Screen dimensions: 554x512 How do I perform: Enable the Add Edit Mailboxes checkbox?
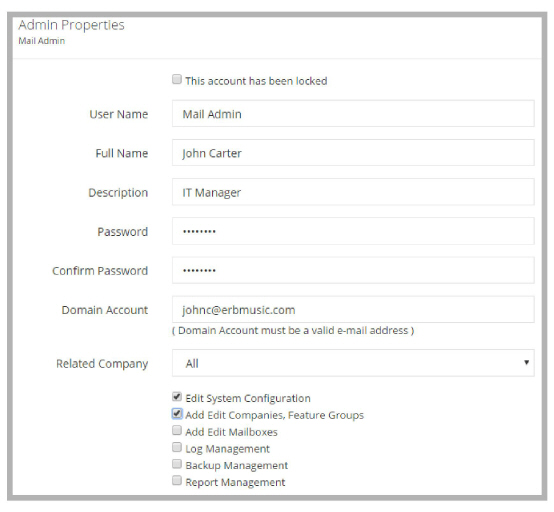(177, 430)
